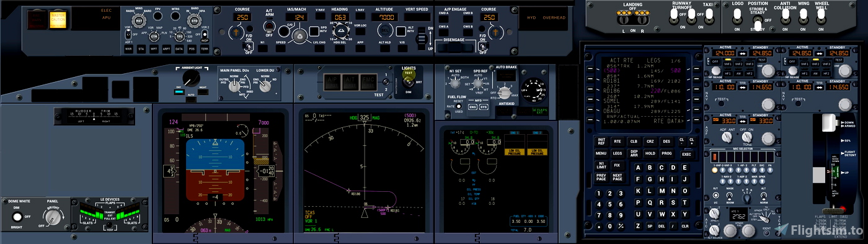868x244 pixels.
Task: Open the LEGS page on the CDU
Action: click(x=618, y=153)
